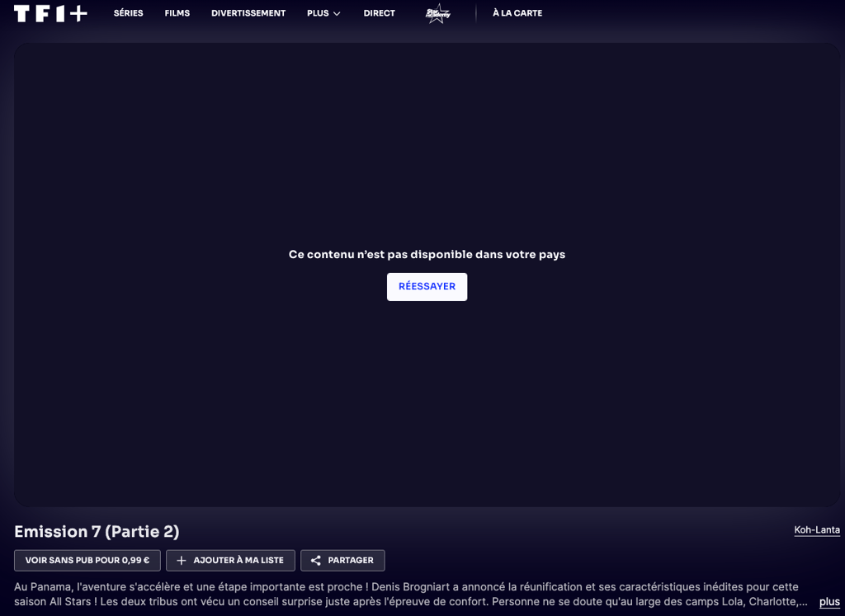
Task: Go to the FILMS section
Action: pos(177,13)
